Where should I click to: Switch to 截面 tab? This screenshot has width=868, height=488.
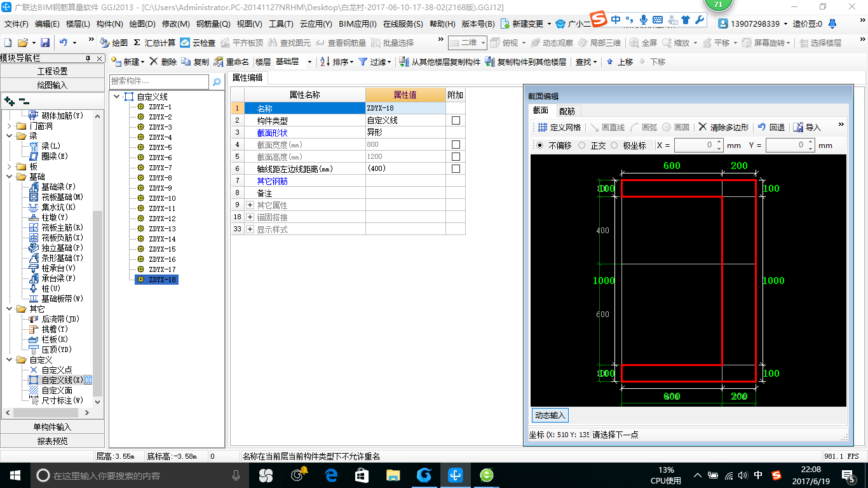[x=541, y=111]
